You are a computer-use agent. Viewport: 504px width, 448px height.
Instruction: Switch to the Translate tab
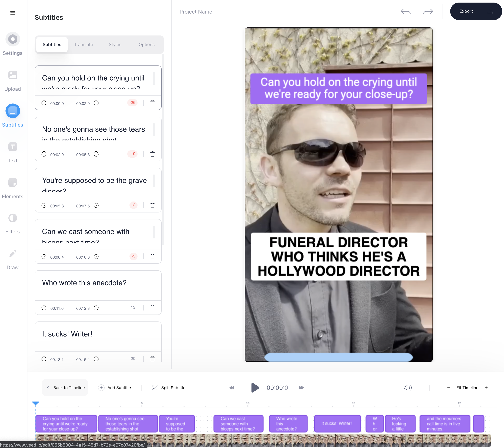coord(83,45)
